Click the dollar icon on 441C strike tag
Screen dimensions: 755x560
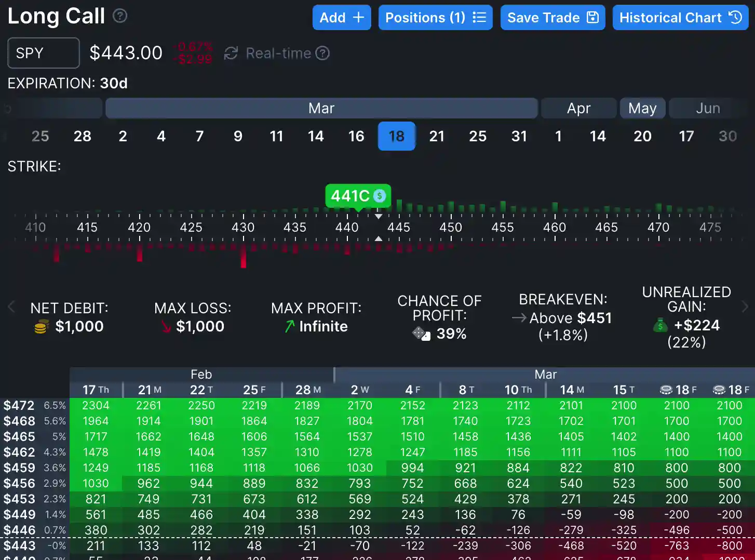coord(380,196)
